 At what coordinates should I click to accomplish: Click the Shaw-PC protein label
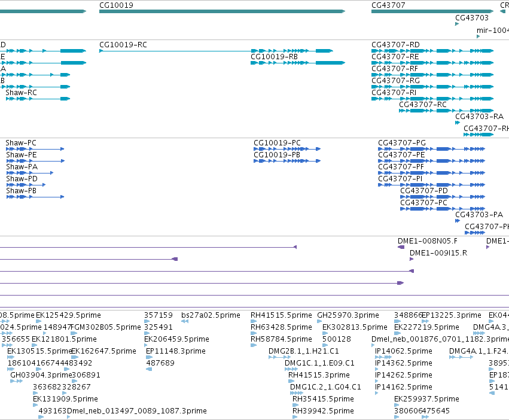tap(21, 143)
